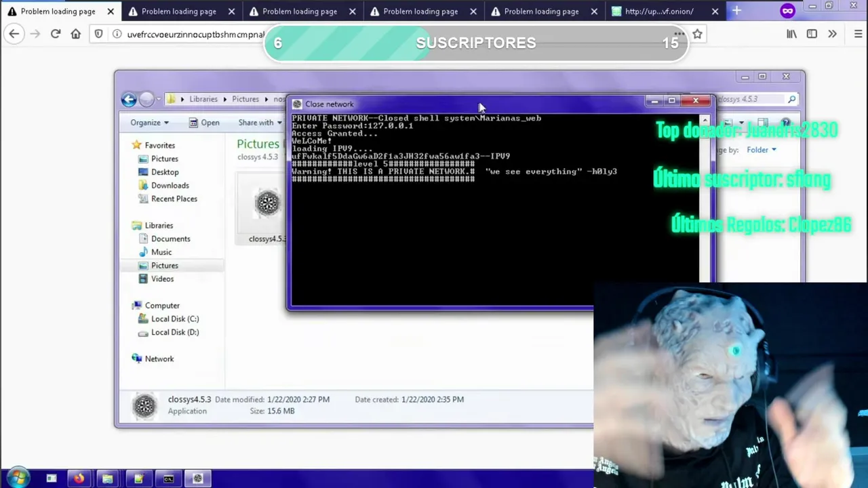The image size is (868, 488).
Task: Click the Close network window title bar text
Action: pos(330,104)
